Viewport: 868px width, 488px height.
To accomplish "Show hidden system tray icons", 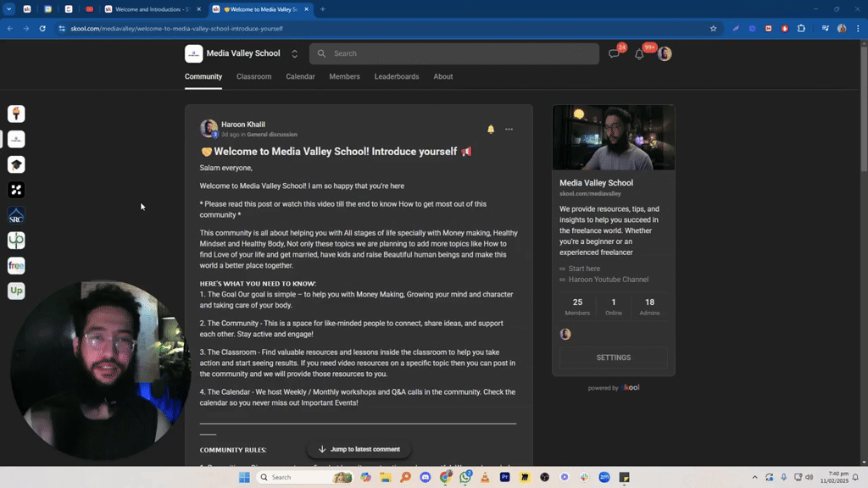I will coord(754,477).
